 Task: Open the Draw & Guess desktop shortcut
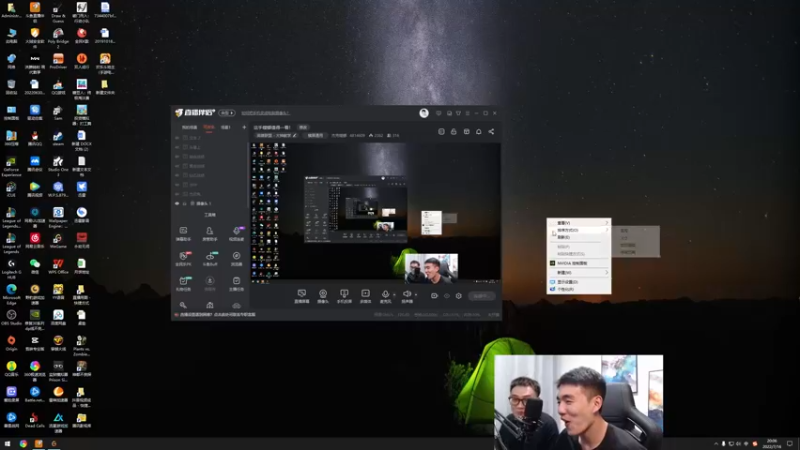pyautogui.click(x=58, y=11)
